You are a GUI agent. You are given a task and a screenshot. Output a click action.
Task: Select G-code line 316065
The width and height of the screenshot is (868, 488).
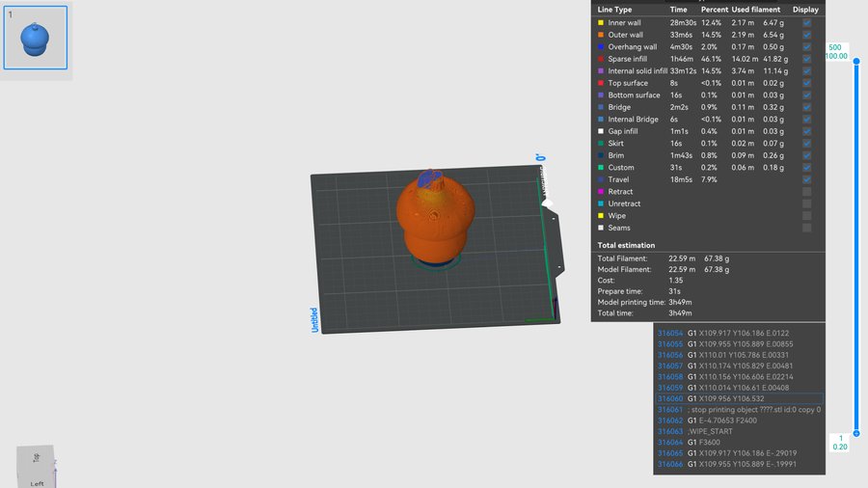point(739,453)
